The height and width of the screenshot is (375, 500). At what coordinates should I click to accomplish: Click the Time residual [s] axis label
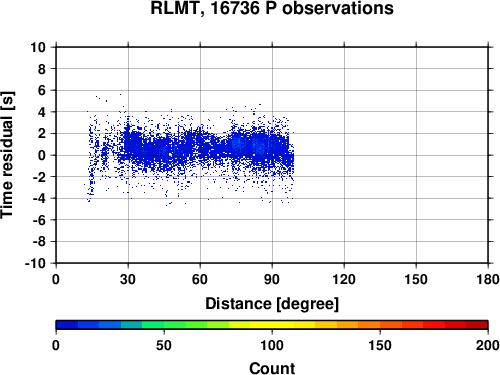click(7, 155)
